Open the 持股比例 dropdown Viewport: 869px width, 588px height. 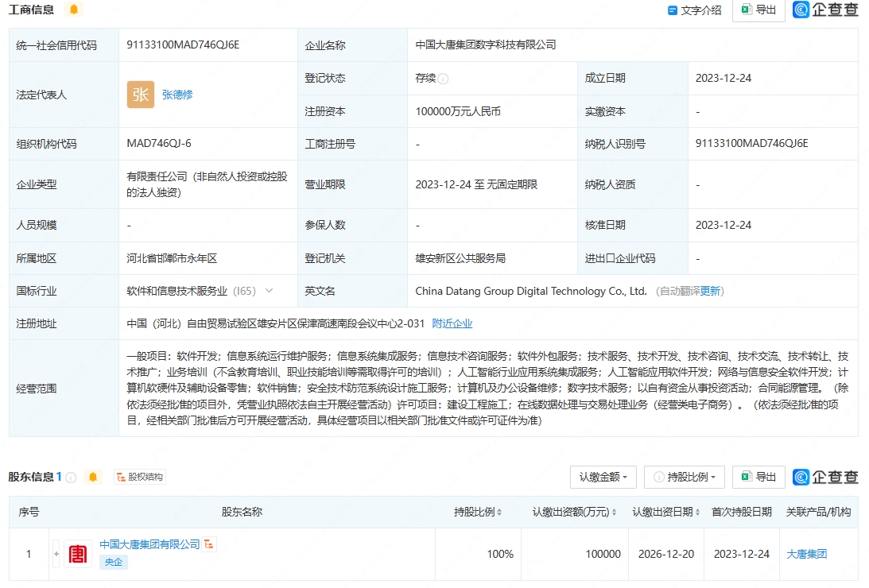685,478
